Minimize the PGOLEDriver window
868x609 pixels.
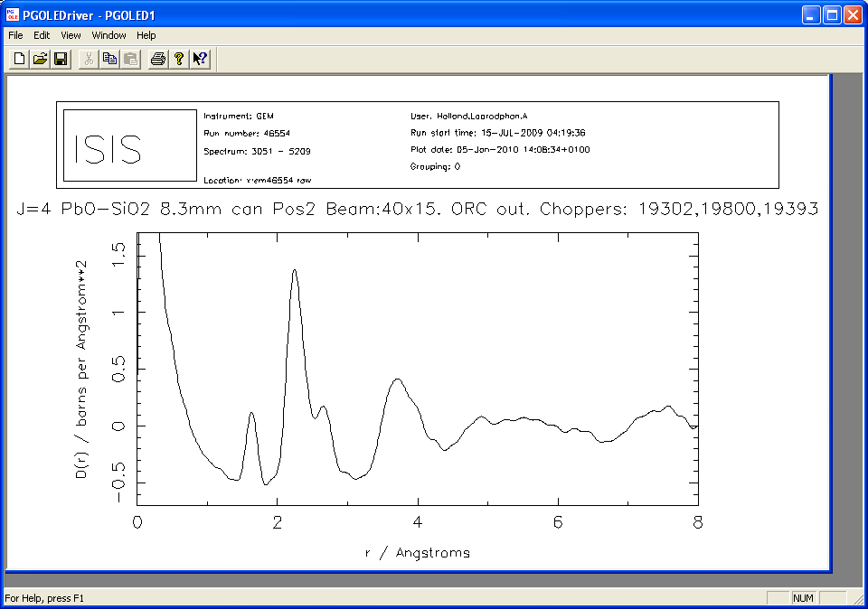810,14
